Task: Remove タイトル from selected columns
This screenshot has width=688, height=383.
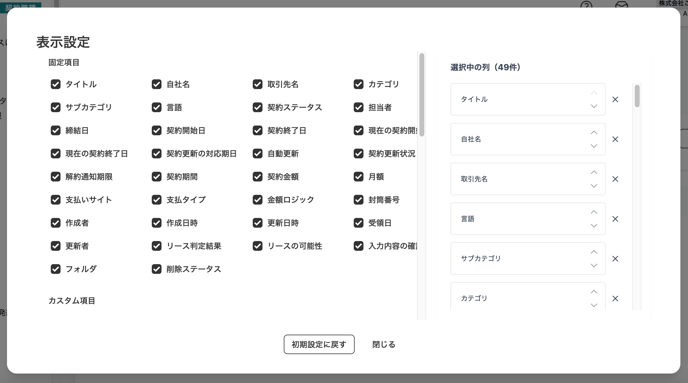Action: click(x=615, y=100)
